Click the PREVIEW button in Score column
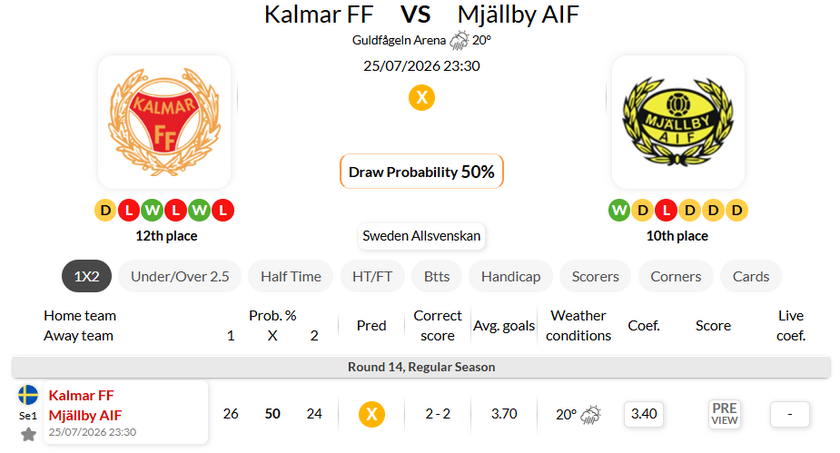840x453 pixels. coord(724,414)
